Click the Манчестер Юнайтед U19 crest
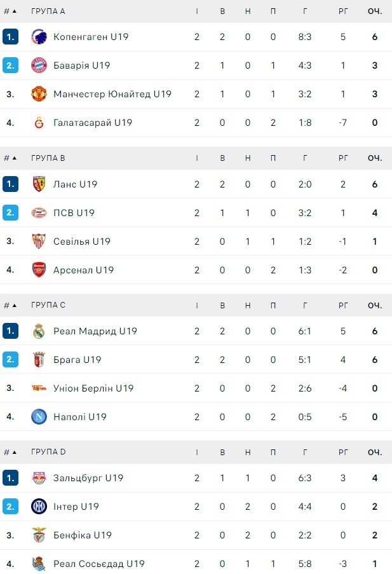This screenshot has width=392, height=574. pos(39,94)
